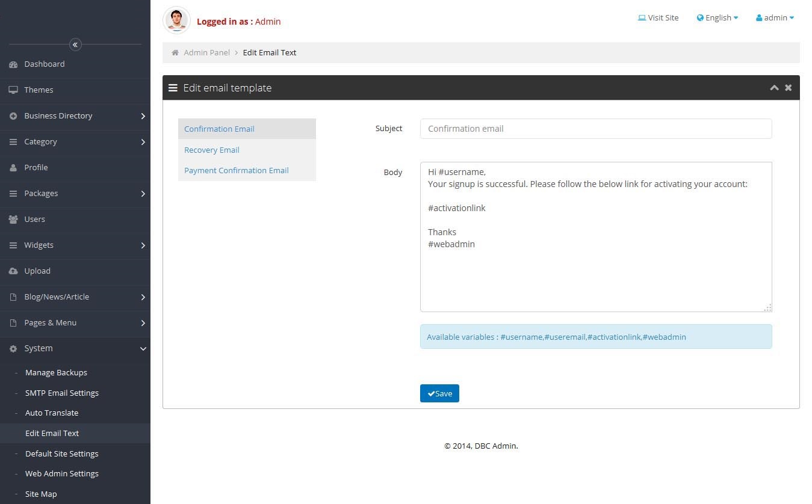Image resolution: width=812 pixels, height=504 pixels.
Task: Open Users in the sidebar
Action: tap(75, 220)
